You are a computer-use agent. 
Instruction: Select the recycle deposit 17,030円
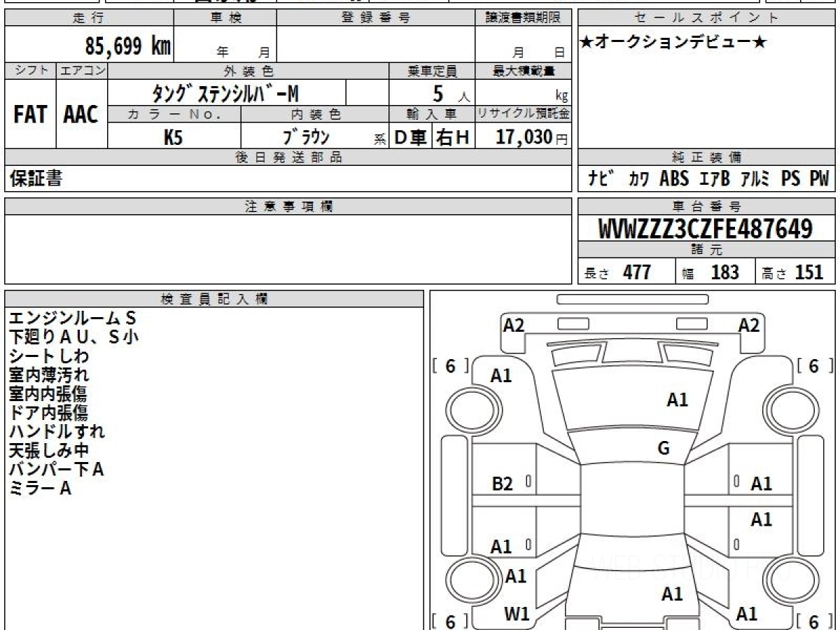click(x=532, y=137)
